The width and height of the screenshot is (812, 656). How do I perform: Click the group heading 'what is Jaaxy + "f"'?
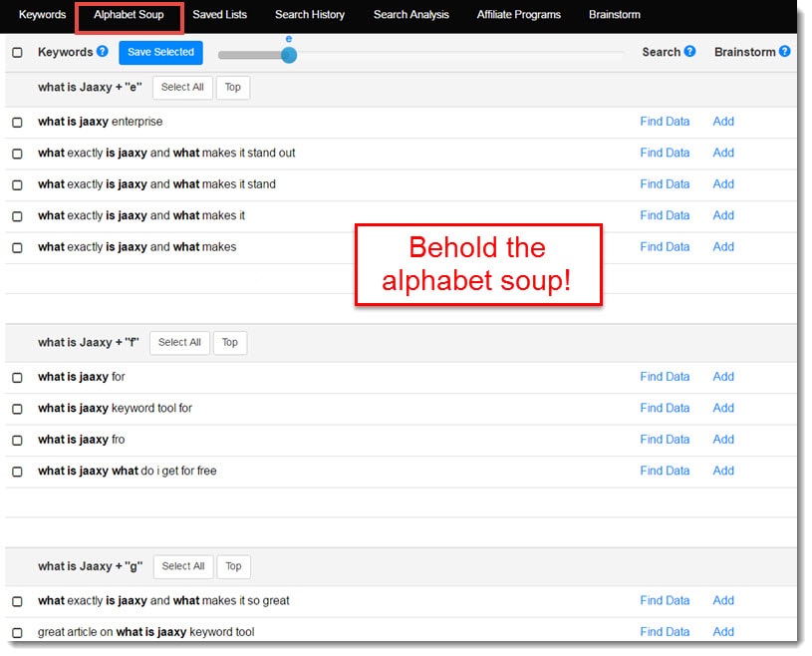pos(89,343)
